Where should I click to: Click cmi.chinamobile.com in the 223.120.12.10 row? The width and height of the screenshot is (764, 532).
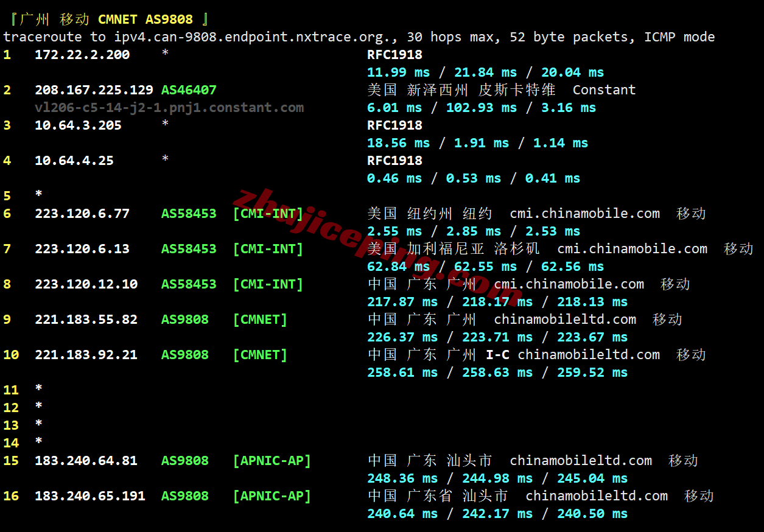pos(569,284)
